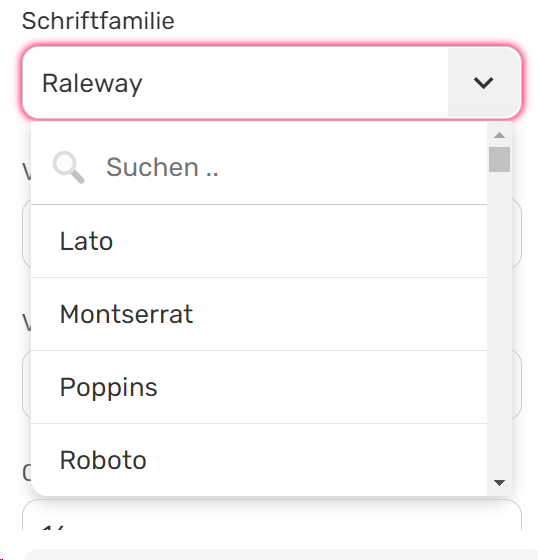This screenshot has width=538, height=560.
Task: Select Lato from the font list
Action: (259, 241)
